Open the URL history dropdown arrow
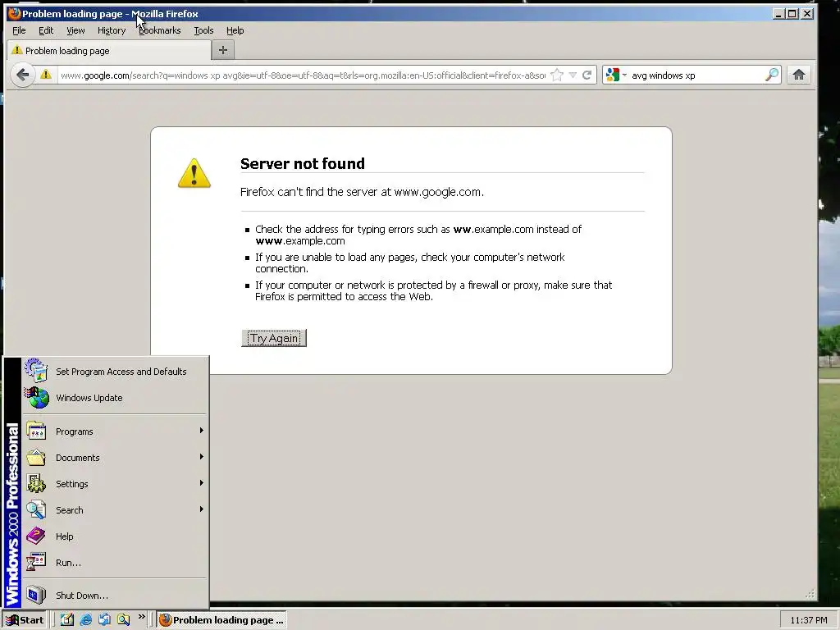The width and height of the screenshot is (840, 630). [x=573, y=75]
